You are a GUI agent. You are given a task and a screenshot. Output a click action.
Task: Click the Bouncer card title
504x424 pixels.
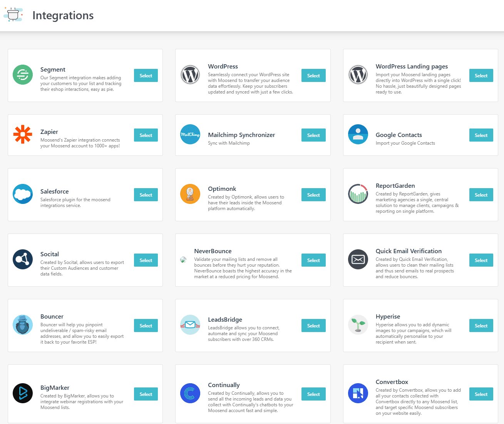[x=52, y=317]
